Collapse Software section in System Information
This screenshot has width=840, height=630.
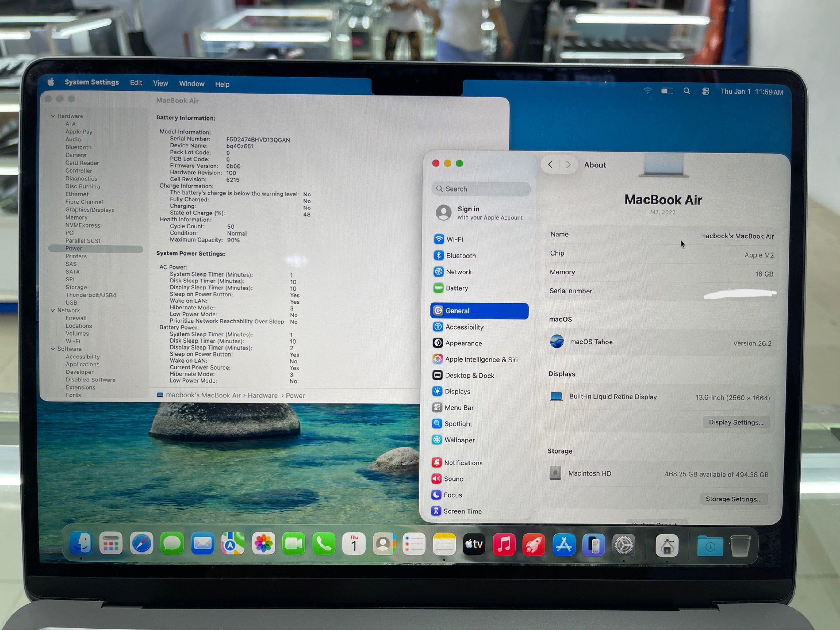click(x=53, y=349)
